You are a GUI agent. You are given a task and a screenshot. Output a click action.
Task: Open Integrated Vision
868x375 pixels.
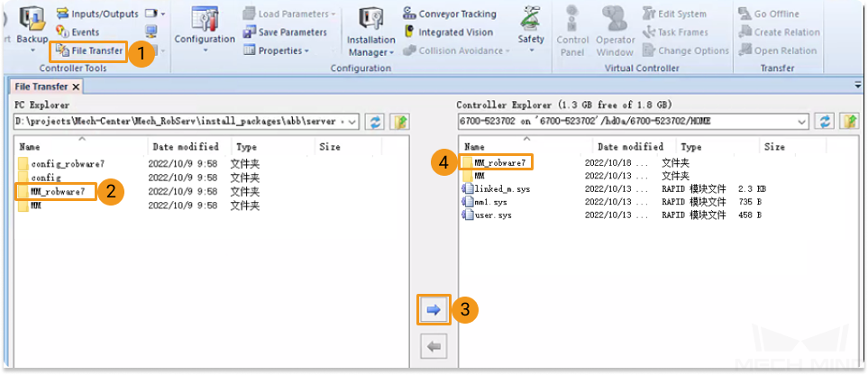pos(449,32)
